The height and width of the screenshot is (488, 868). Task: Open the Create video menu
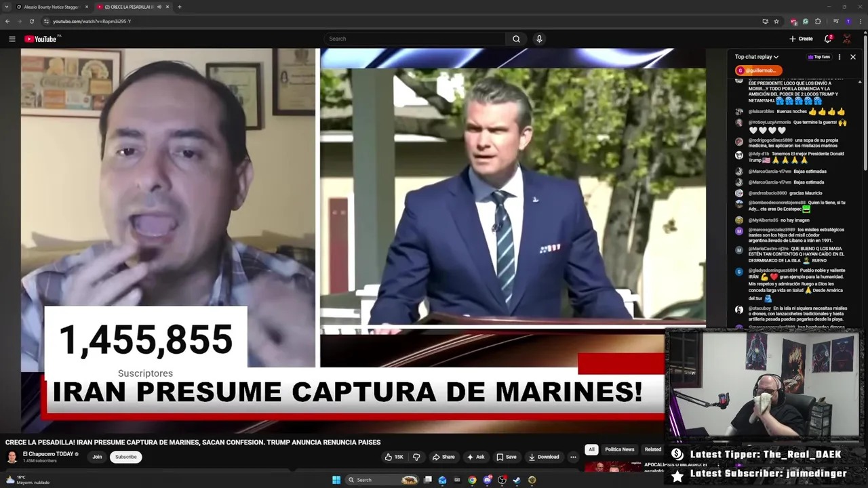click(801, 39)
